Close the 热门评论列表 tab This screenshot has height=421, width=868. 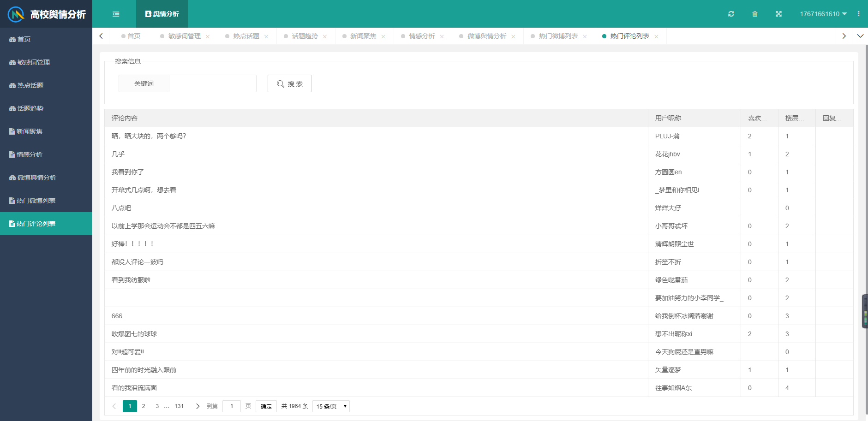(x=656, y=36)
